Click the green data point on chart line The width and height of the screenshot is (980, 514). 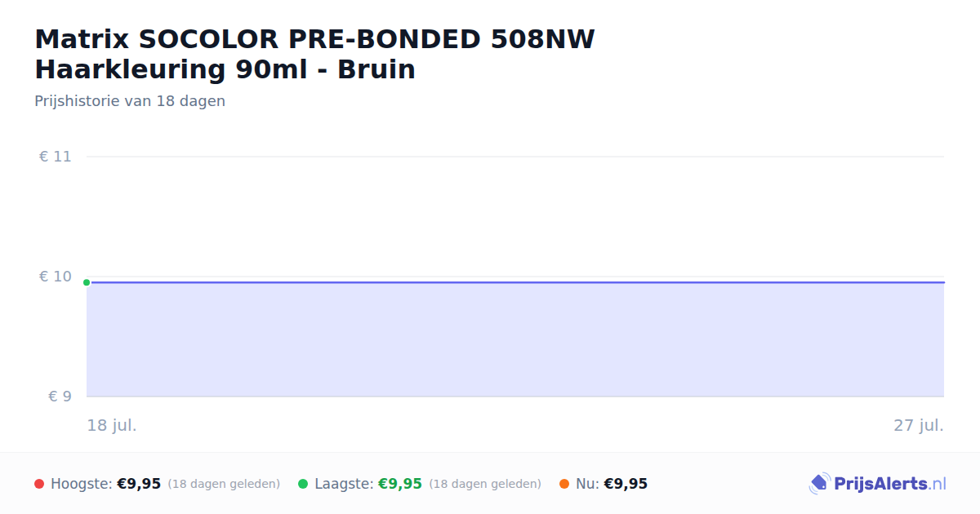coord(87,282)
